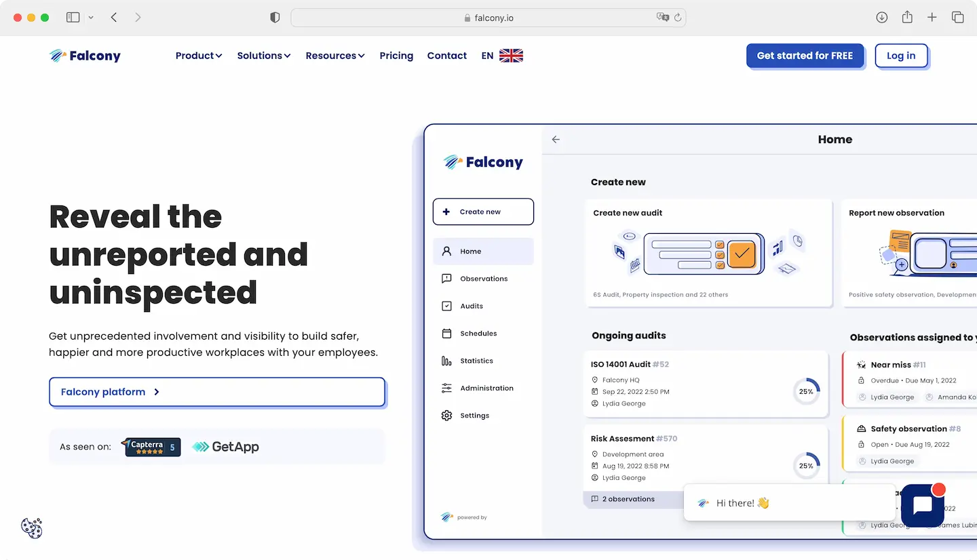Click the Create new button in the sidebar
This screenshot has height=560, width=977.
483,212
